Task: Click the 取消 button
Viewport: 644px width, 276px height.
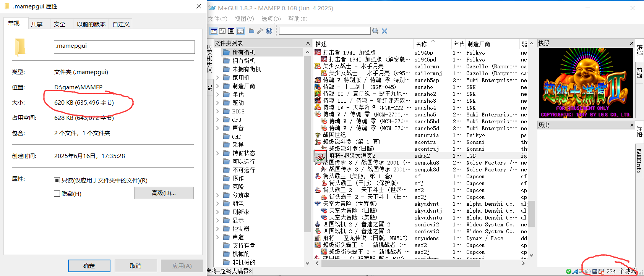Action: [x=136, y=266]
